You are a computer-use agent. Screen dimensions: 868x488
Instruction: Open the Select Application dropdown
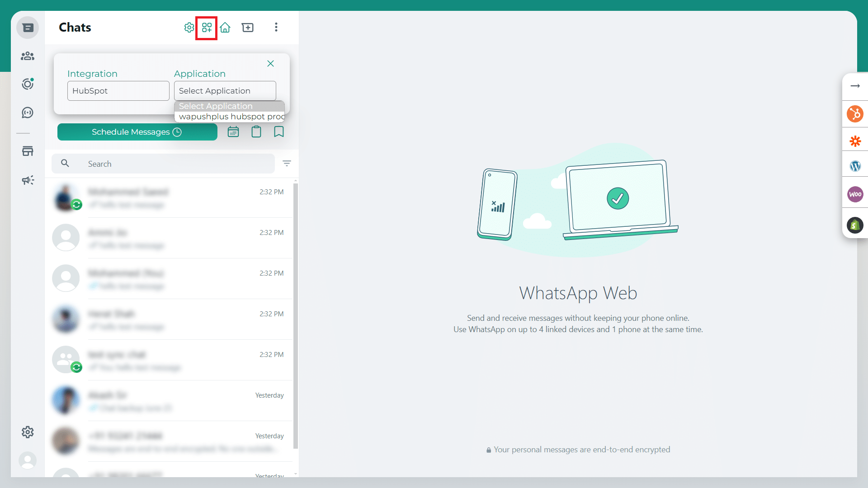[x=225, y=91]
